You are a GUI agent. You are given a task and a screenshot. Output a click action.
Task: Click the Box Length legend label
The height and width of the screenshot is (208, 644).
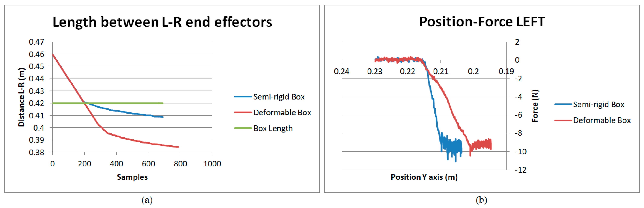[273, 128]
